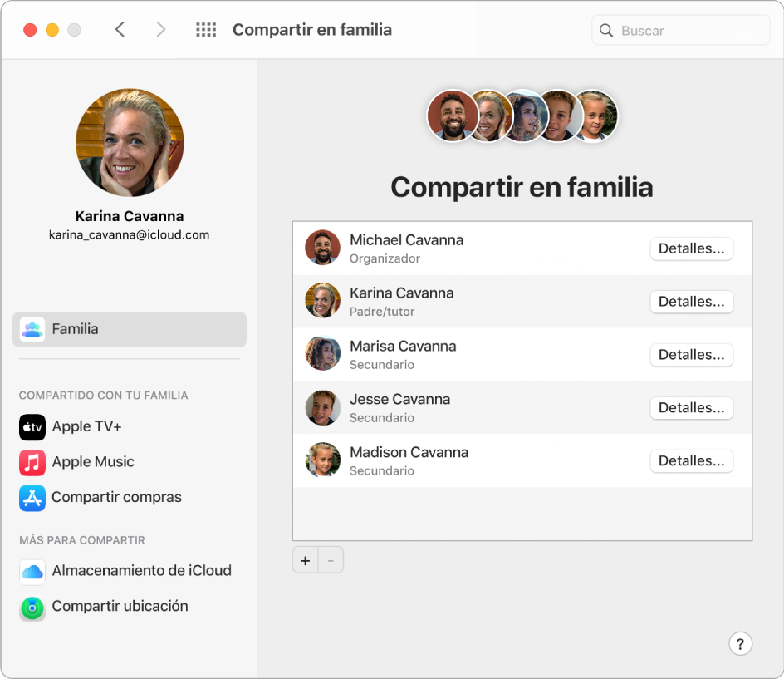The width and height of the screenshot is (784, 679).
Task: Select Jesse Cavanna's avatar in the group photo
Action: 560,116
